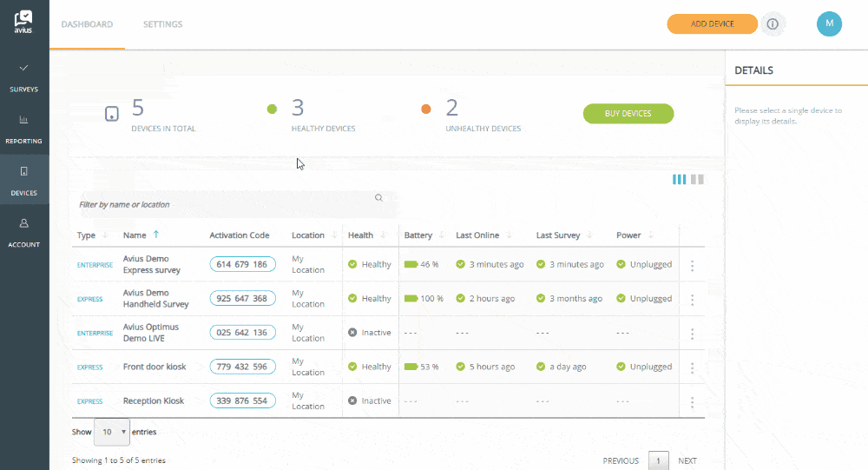Switch to the Settings tab

point(162,24)
